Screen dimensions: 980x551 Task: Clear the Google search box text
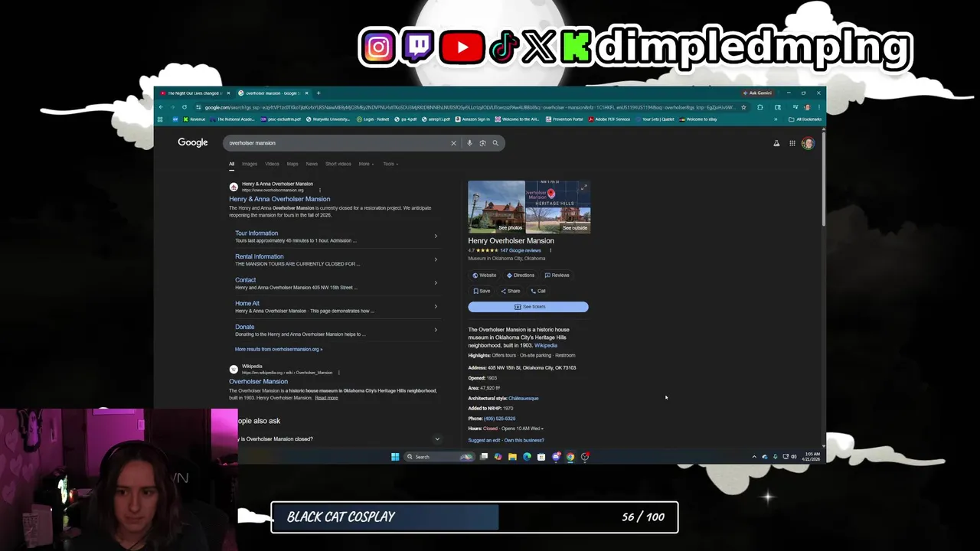pyautogui.click(x=453, y=143)
